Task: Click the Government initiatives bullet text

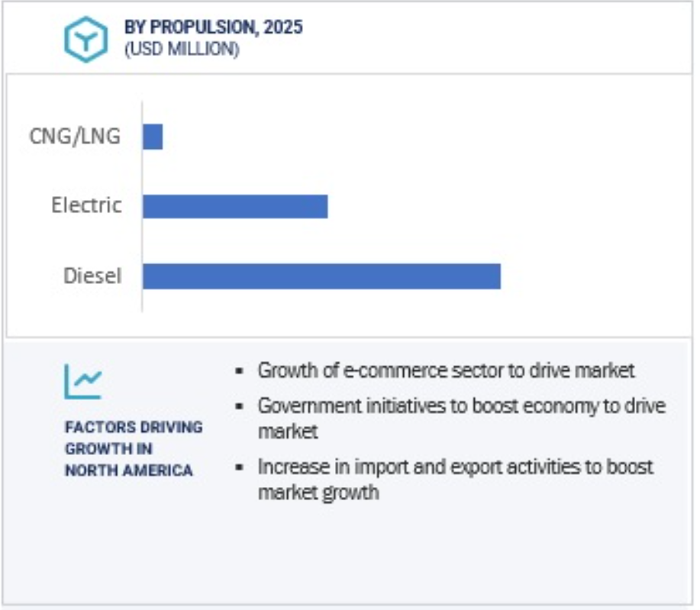Action: [462, 418]
